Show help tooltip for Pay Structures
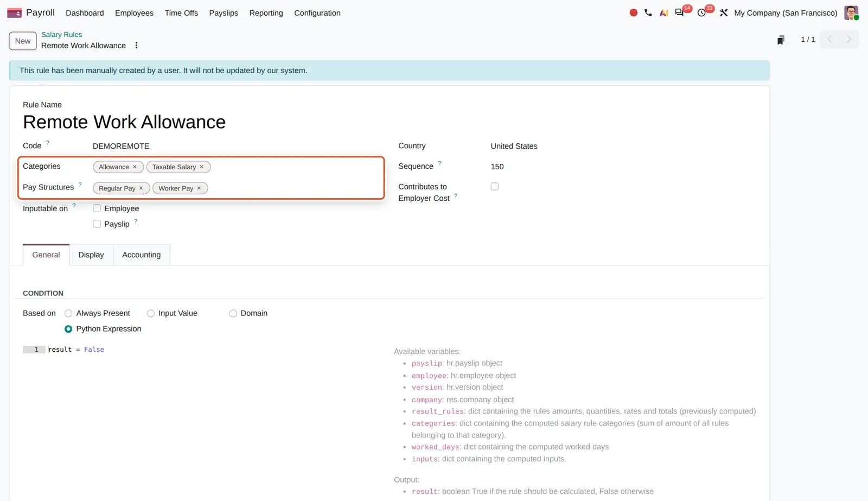 [x=80, y=185]
